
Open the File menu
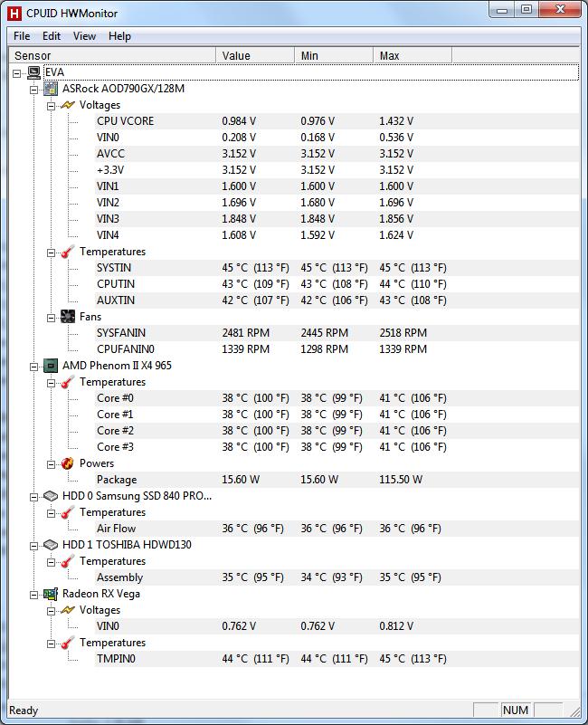22,36
